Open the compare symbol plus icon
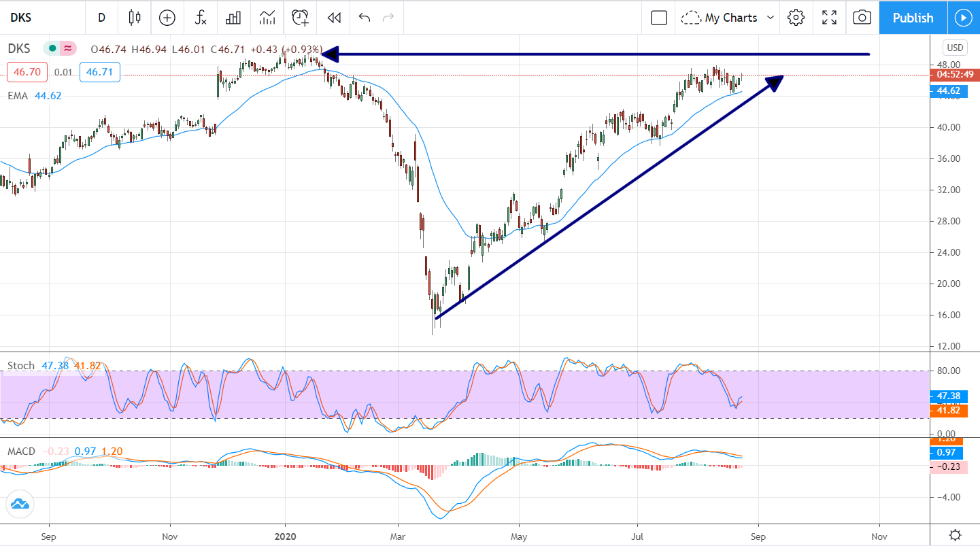Viewport: 980px width, 546px height. click(x=167, y=18)
